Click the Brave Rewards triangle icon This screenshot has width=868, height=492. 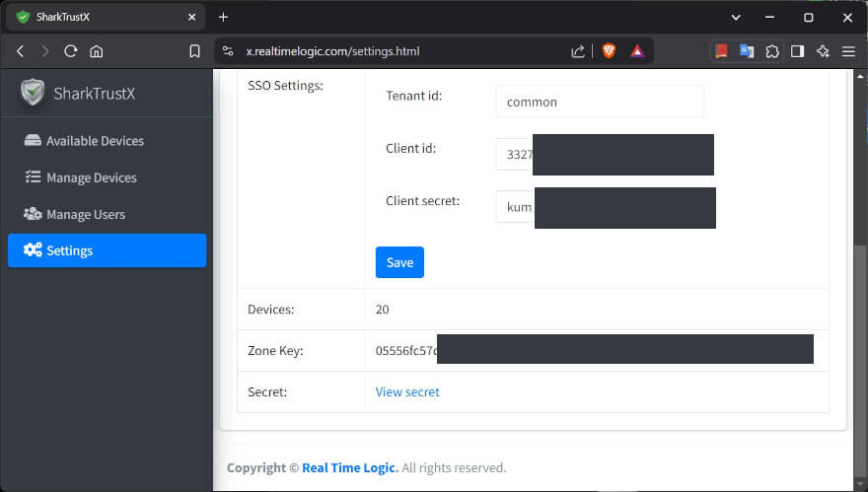point(637,51)
